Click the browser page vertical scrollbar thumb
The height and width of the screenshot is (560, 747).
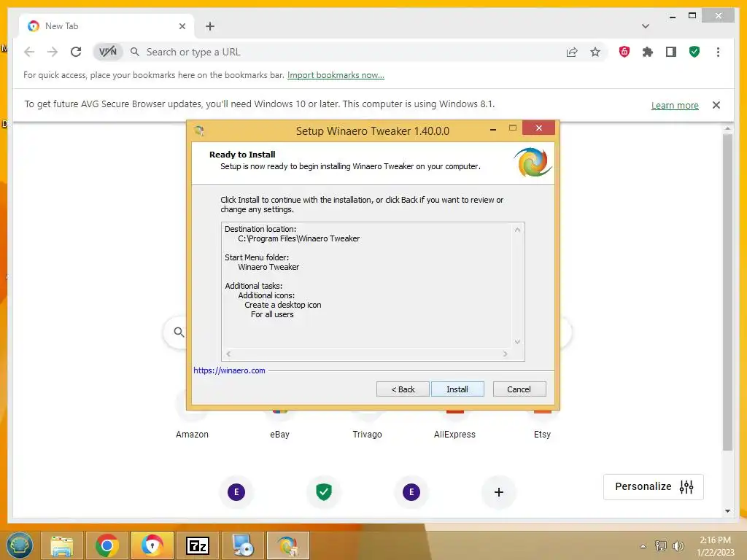(x=727, y=292)
